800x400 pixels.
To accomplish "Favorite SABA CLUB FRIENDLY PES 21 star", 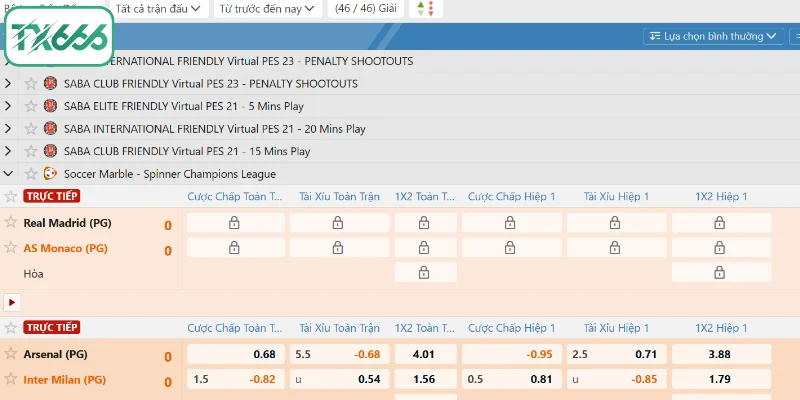I will (31, 151).
